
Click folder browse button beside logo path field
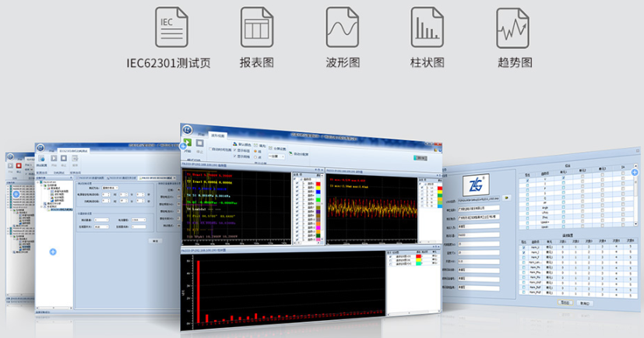click(506, 198)
